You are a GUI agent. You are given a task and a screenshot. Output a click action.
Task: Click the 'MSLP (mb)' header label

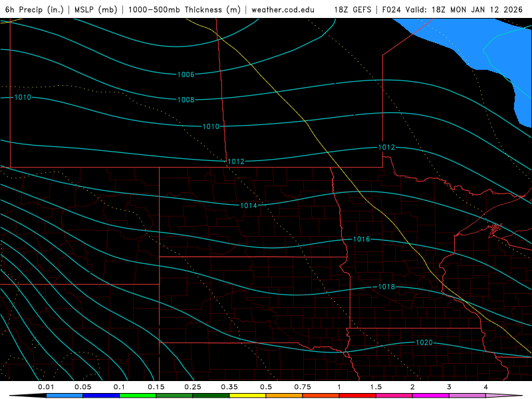[x=96, y=9]
